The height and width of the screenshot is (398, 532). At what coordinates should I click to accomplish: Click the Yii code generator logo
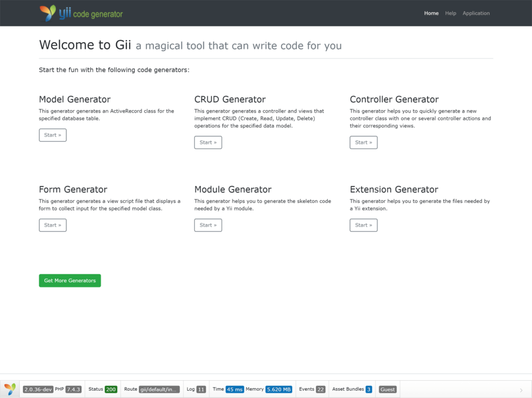click(x=81, y=13)
